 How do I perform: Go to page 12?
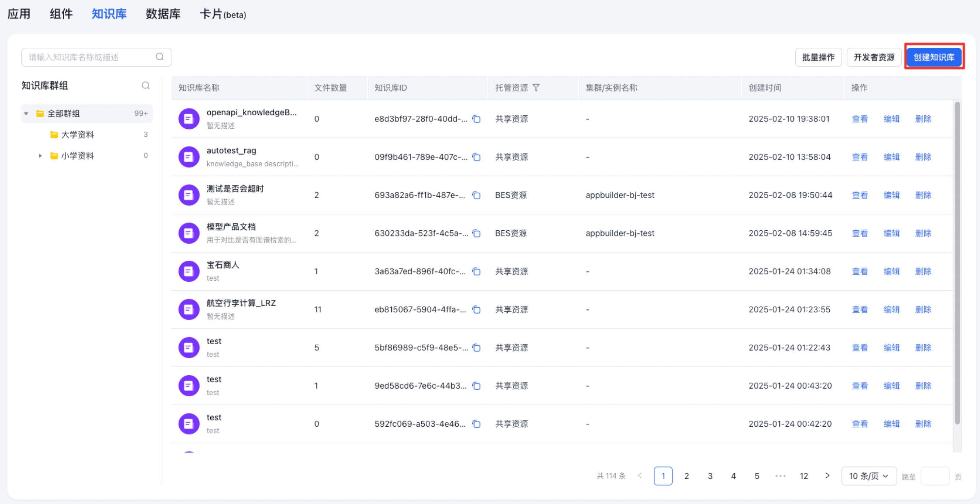click(804, 476)
